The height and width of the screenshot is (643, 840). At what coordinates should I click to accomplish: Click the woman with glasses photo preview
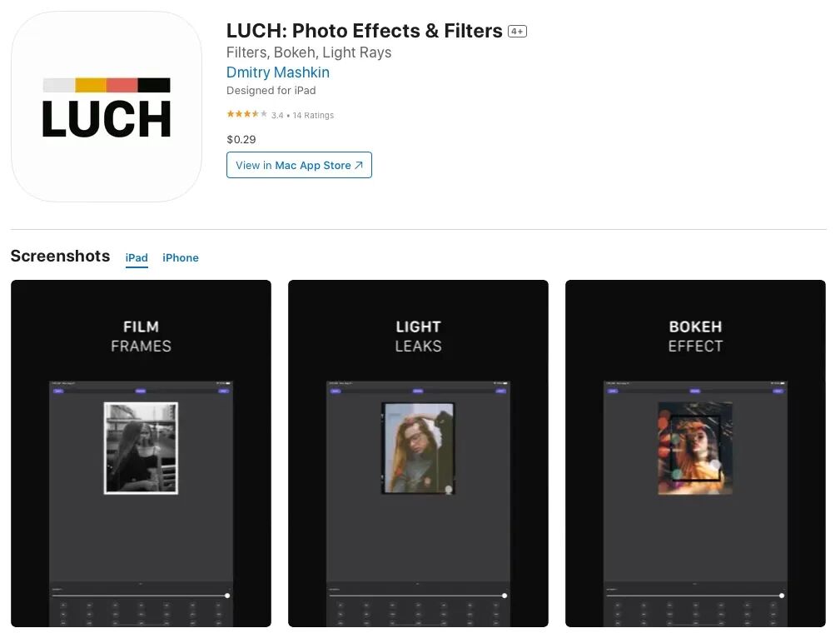point(419,448)
